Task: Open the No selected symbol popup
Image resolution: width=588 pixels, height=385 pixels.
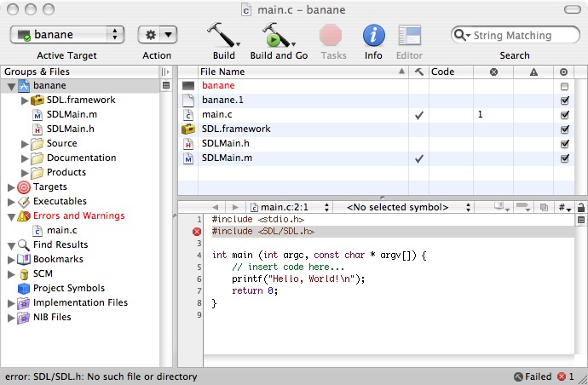Action: tap(403, 207)
